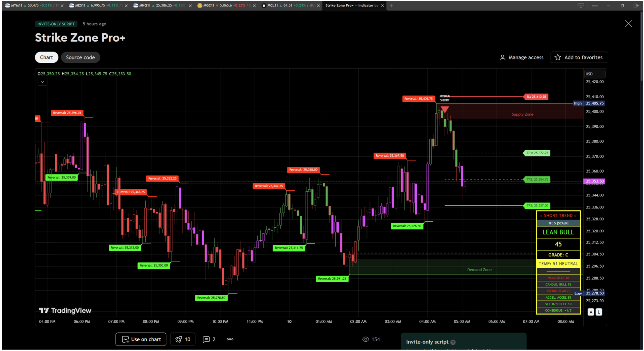The height and width of the screenshot is (351, 644).
Task: Click Add to favorites
Action: tap(579, 57)
